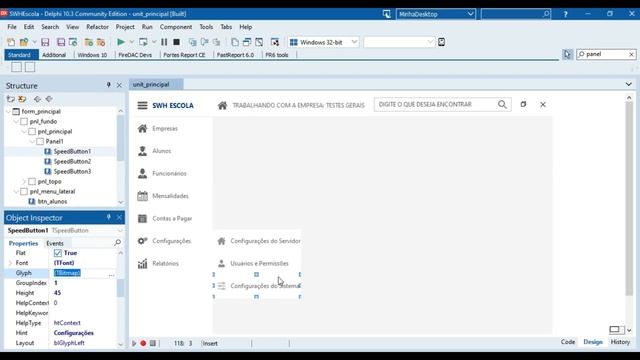Viewport: 640px width, 360px height.
Task: Collapse the pnl_menu_lateral tree node
Action: click(16, 191)
